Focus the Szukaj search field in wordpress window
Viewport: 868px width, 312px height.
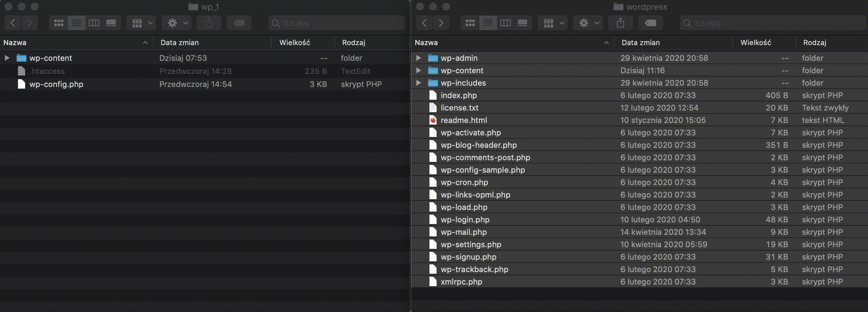click(773, 23)
